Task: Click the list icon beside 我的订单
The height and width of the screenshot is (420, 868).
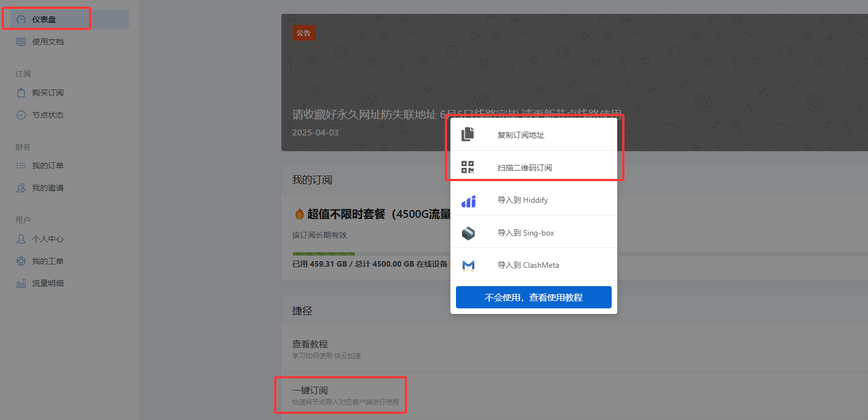Action: point(21,166)
